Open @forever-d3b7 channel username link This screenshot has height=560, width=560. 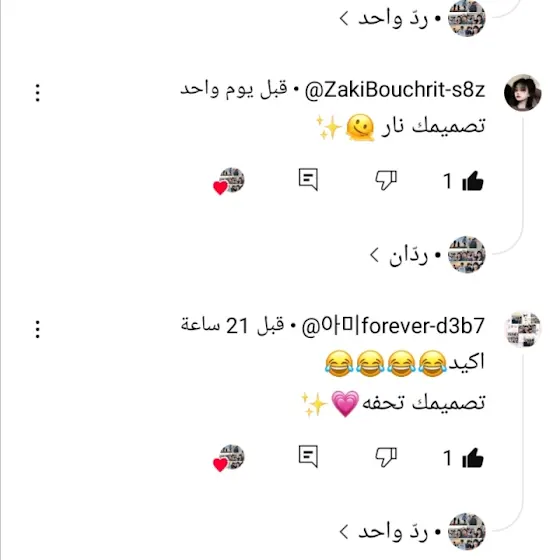point(393,326)
